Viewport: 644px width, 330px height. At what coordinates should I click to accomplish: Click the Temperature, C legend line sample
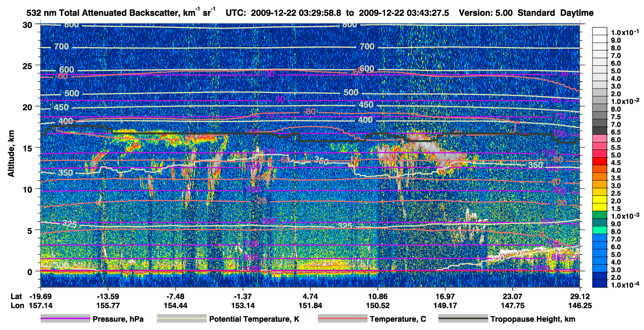342,320
